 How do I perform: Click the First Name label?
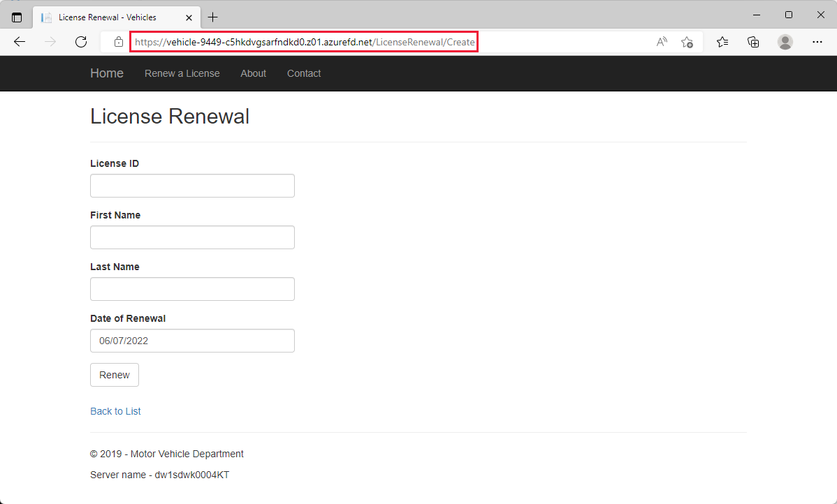[115, 216]
